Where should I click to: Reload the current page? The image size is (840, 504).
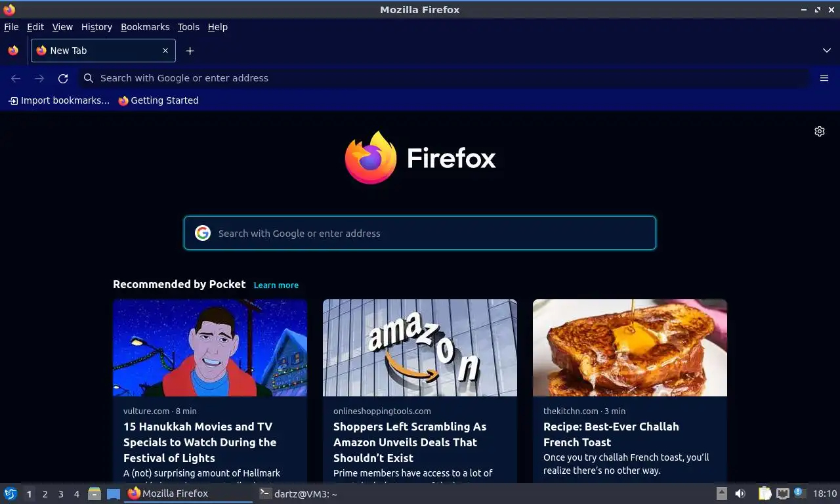click(x=63, y=78)
